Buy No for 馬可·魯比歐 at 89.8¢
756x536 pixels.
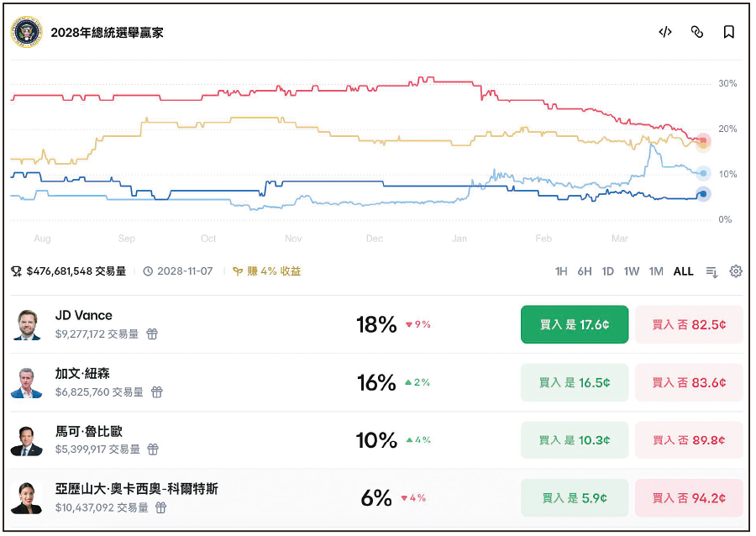tap(689, 440)
